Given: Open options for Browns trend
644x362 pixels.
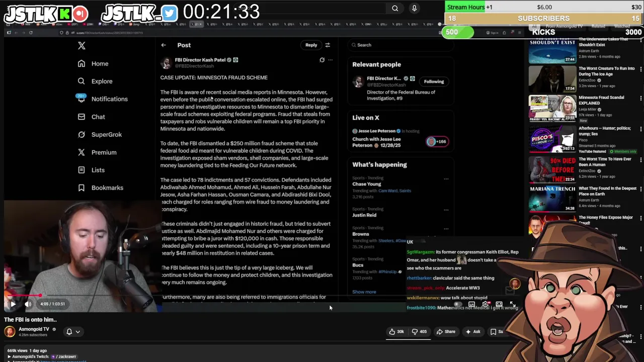Looking at the screenshot, I should tap(446, 229).
